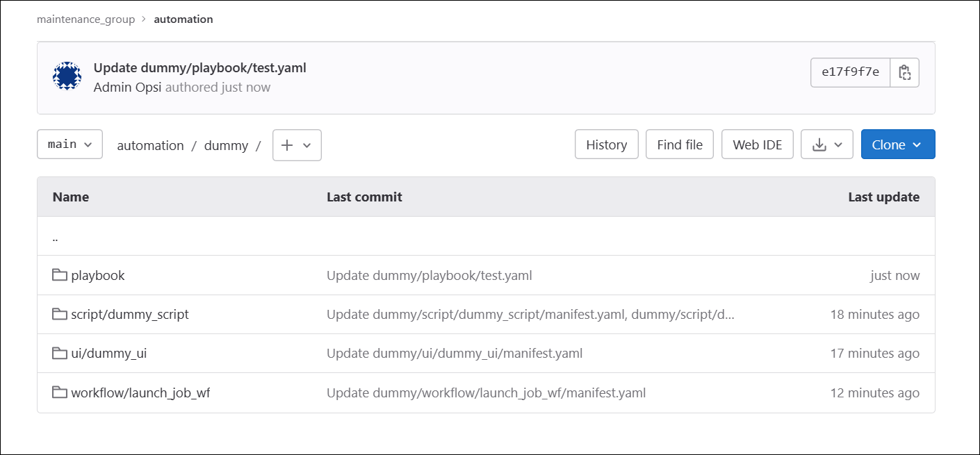Click the plus icon to add a file
This screenshot has height=455, width=980.
click(x=288, y=145)
